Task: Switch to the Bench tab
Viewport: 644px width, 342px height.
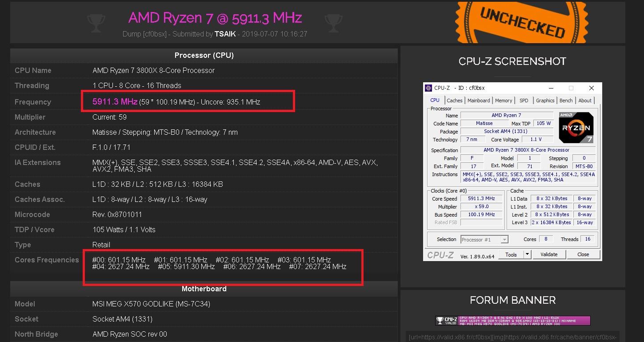Action: 566,101
